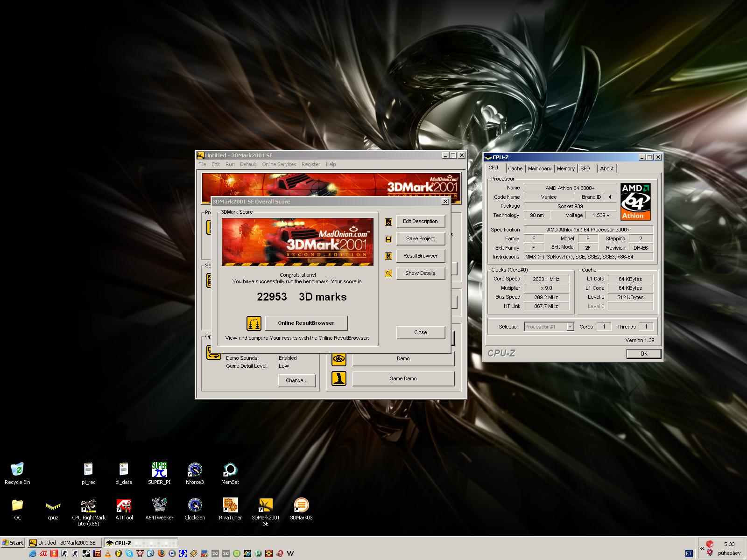Click the magnifier Show Details icon
Viewport: 747px width, 560px height.
388,273
